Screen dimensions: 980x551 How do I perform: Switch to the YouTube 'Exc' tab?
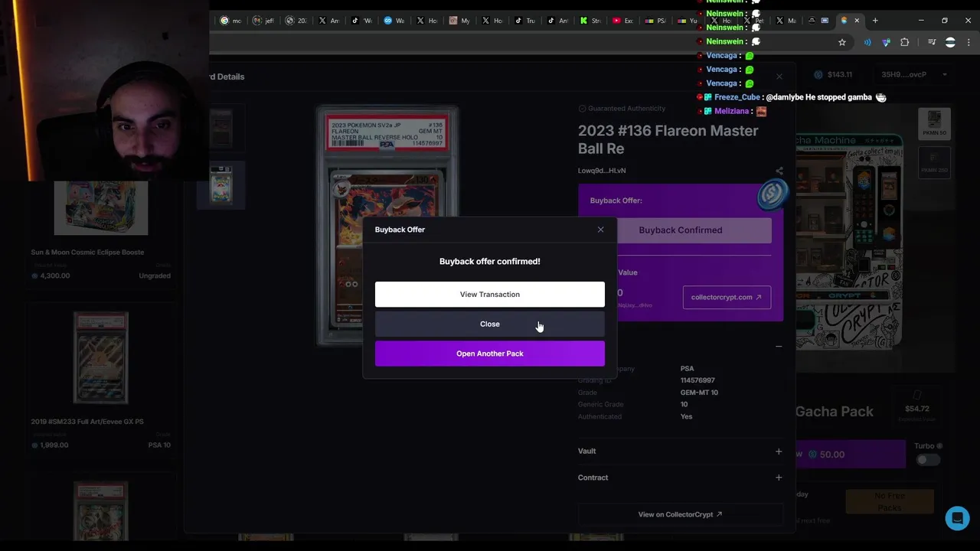623,21
